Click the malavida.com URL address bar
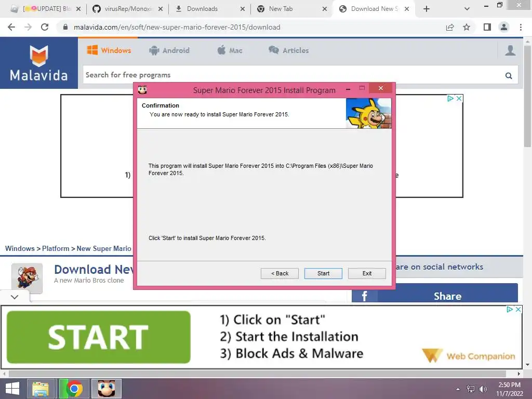 point(177,27)
